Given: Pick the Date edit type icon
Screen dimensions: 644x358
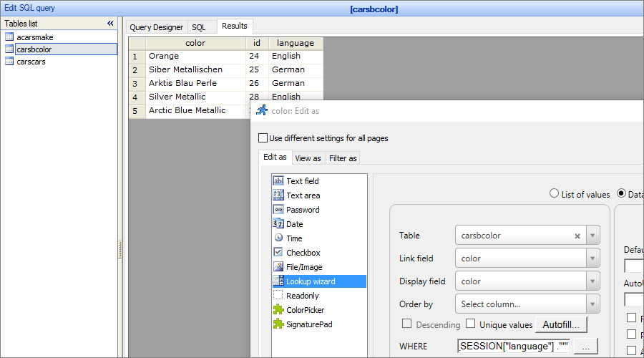Looking at the screenshot, I should [x=278, y=224].
